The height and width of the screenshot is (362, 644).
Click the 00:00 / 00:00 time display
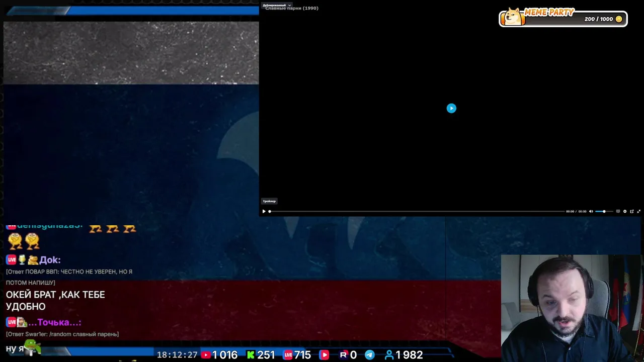(576, 211)
